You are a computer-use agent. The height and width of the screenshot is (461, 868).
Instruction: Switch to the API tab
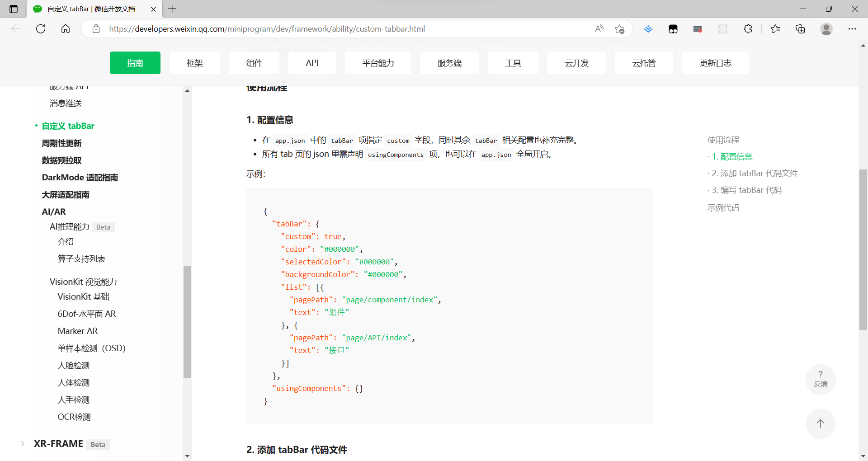click(x=312, y=63)
